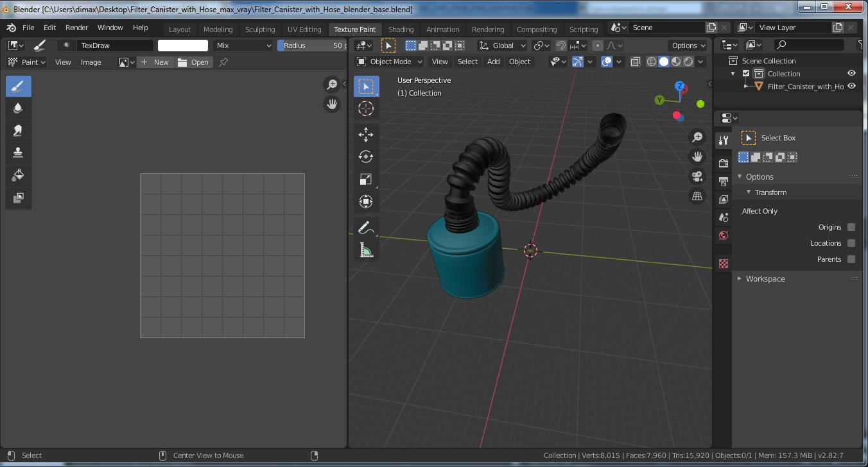This screenshot has height=467, width=868.
Task: Switch to the Shading workspace tab
Action: pos(401,30)
